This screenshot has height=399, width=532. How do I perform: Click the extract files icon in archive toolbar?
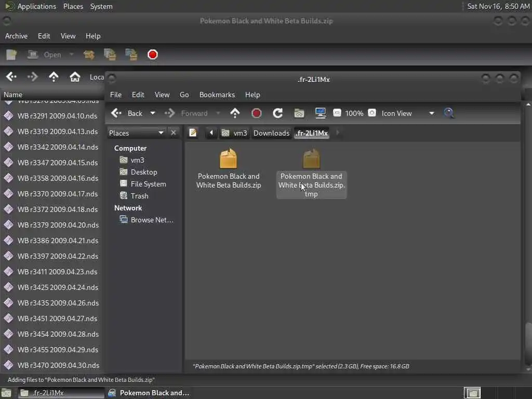(x=89, y=55)
